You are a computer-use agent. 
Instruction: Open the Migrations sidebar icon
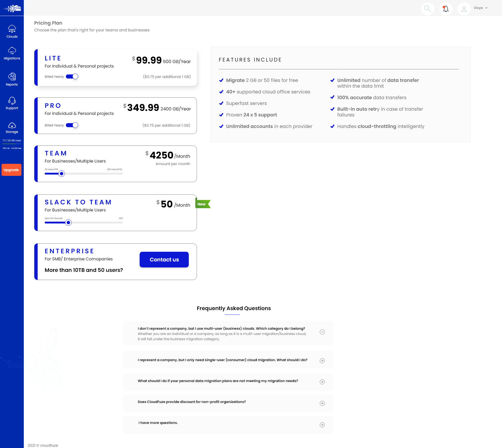12,51
